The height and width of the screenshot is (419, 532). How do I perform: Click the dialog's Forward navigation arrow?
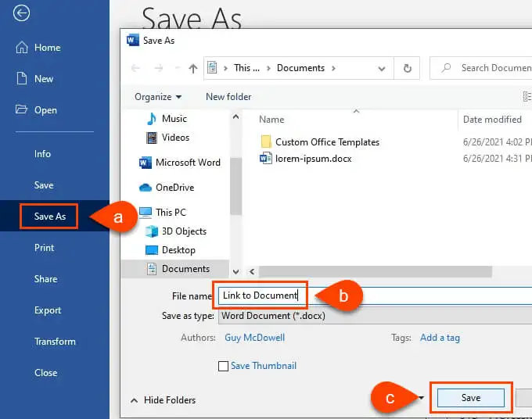(159, 68)
